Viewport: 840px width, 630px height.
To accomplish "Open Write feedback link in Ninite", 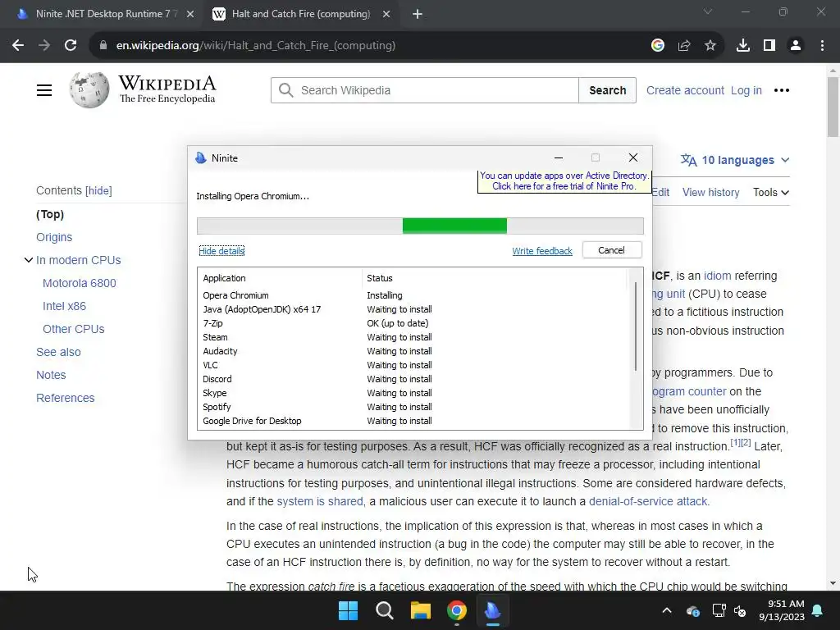I will point(542,251).
